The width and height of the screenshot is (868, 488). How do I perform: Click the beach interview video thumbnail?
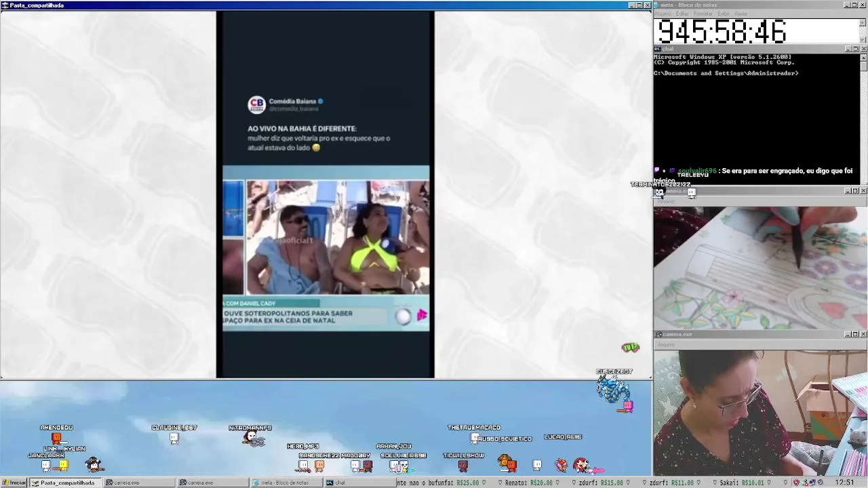325,237
